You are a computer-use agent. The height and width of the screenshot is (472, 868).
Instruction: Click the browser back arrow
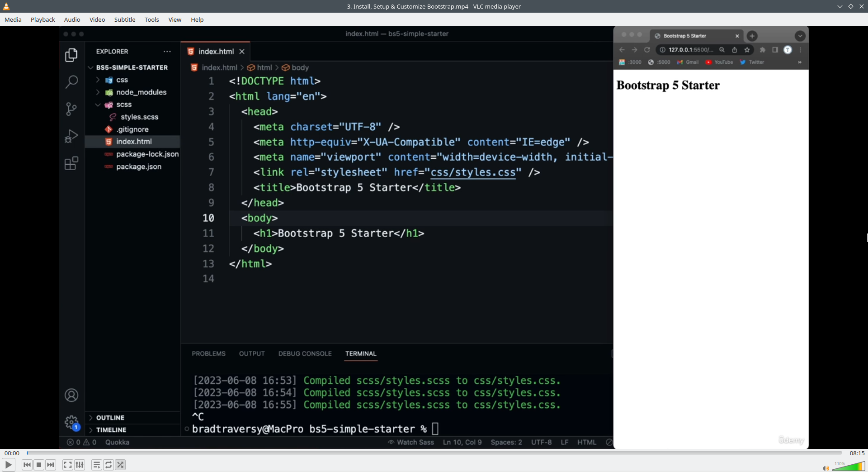622,50
